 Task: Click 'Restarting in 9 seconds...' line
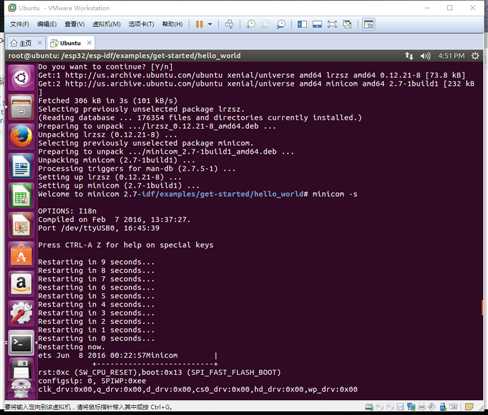pyautogui.click(x=96, y=262)
